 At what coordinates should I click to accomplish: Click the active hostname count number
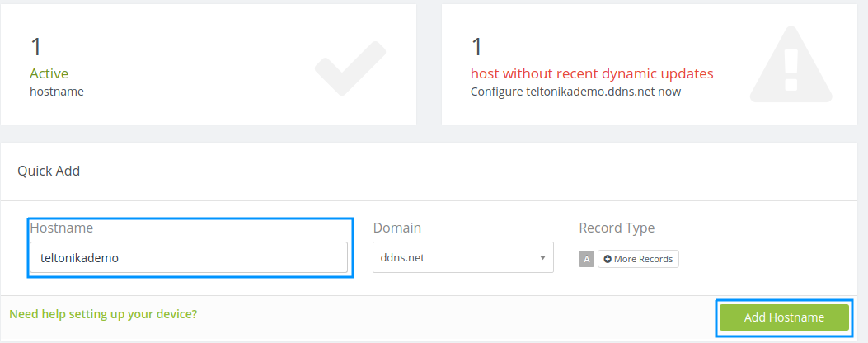tap(35, 47)
